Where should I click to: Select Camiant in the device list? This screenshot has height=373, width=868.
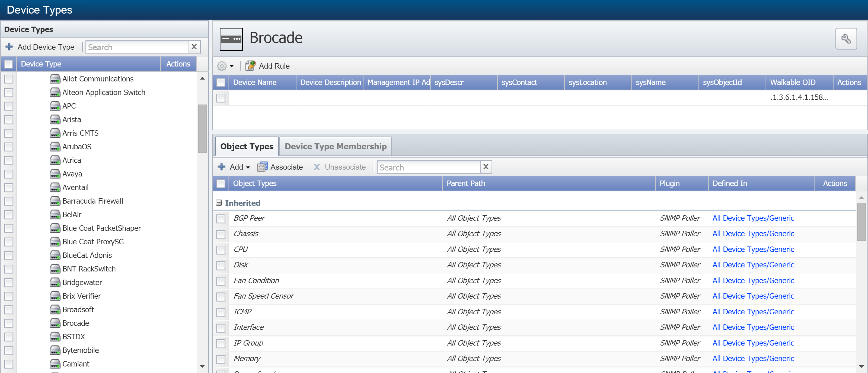76,363
